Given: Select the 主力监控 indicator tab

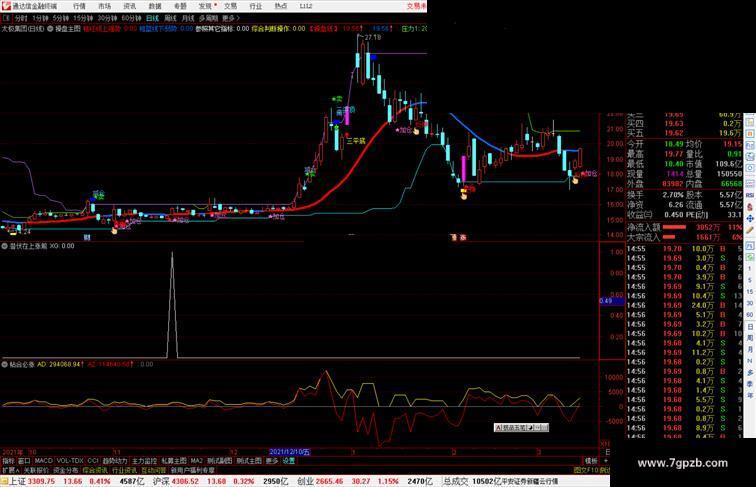Looking at the screenshot, I should 145,461.
